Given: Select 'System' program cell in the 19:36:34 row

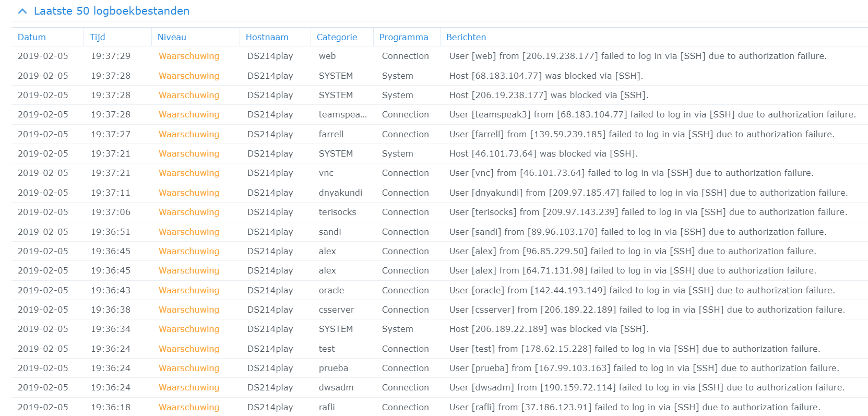Looking at the screenshot, I should [398, 329].
